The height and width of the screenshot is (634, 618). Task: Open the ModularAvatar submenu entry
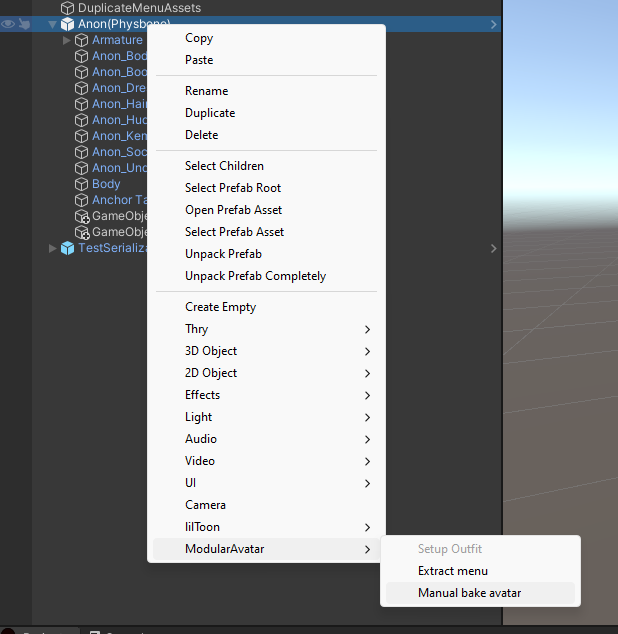pyautogui.click(x=266, y=549)
